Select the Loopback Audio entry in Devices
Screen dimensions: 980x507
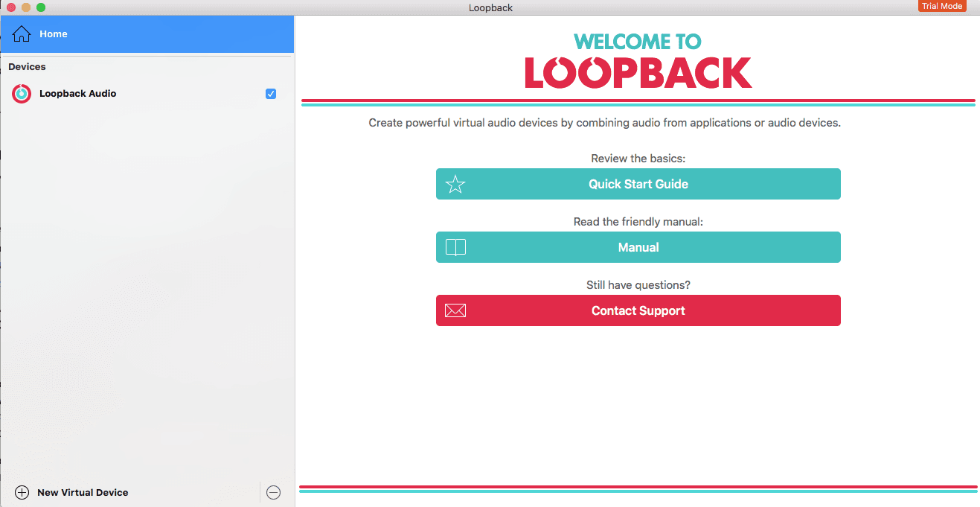click(x=77, y=93)
